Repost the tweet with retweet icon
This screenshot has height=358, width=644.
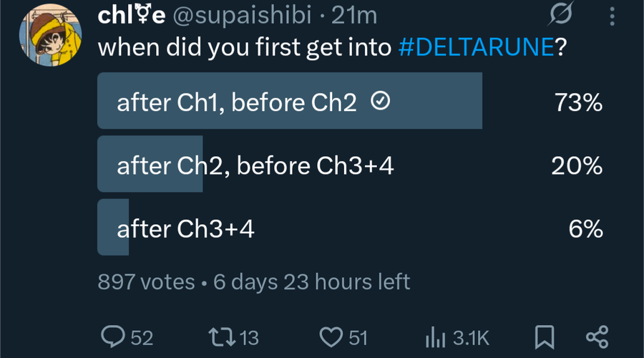click(222, 337)
